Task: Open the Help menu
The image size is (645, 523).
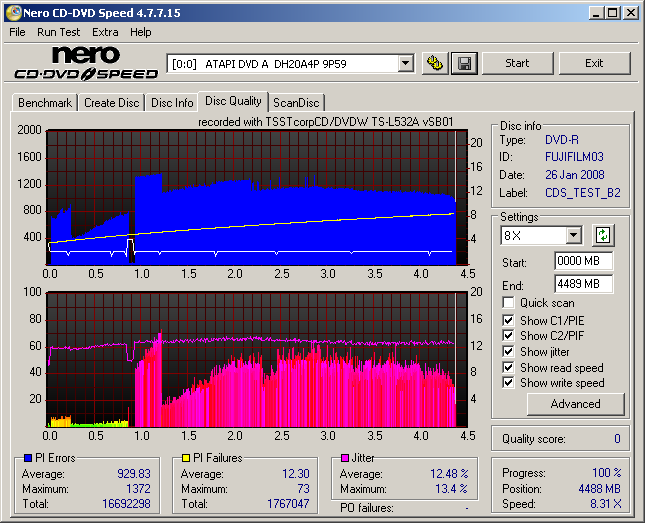Action: pos(141,32)
